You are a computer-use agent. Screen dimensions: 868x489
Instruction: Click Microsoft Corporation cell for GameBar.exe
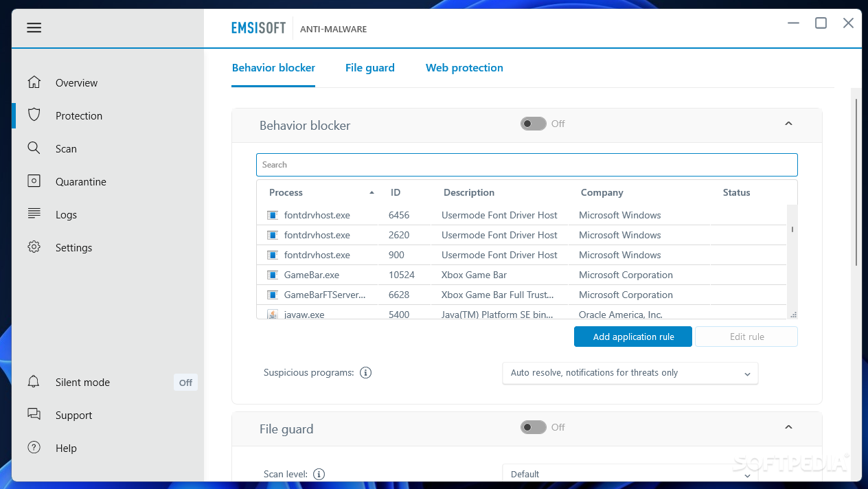(626, 275)
